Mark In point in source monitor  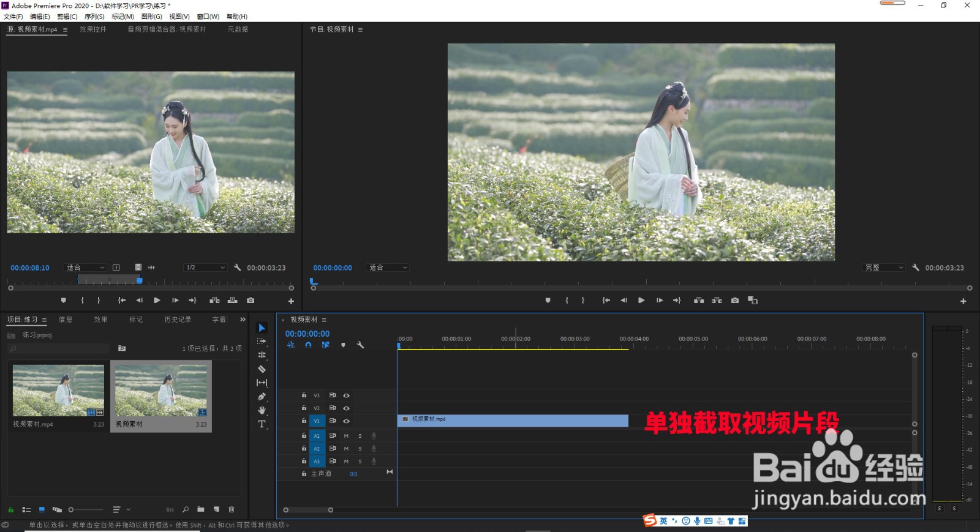tap(82, 301)
